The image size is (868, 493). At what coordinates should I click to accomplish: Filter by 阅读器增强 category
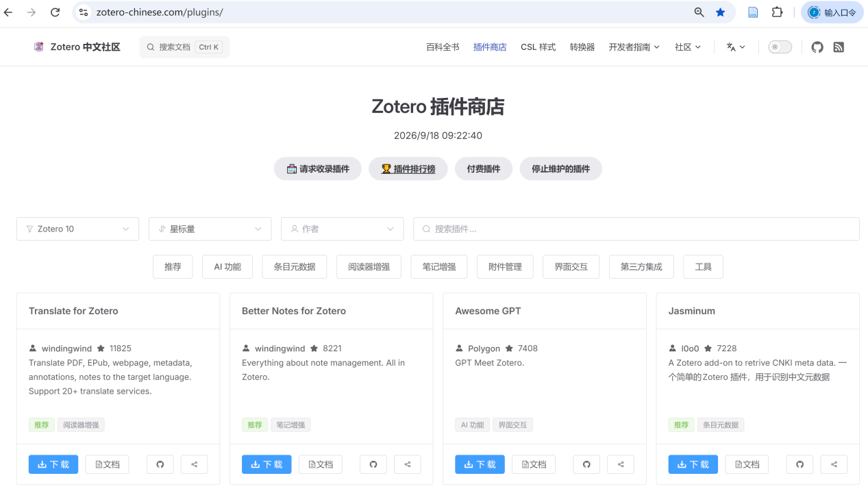click(x=369, y=266)
